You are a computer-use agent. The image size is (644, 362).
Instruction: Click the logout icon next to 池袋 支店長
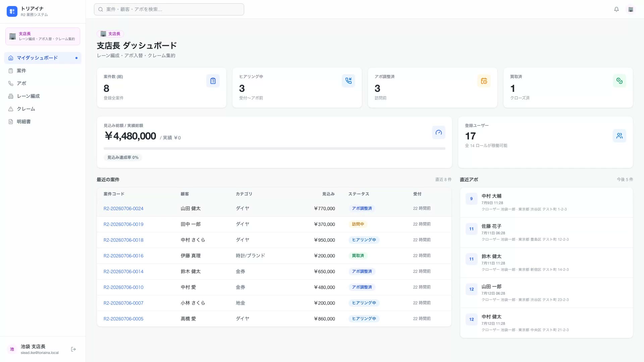73,349
